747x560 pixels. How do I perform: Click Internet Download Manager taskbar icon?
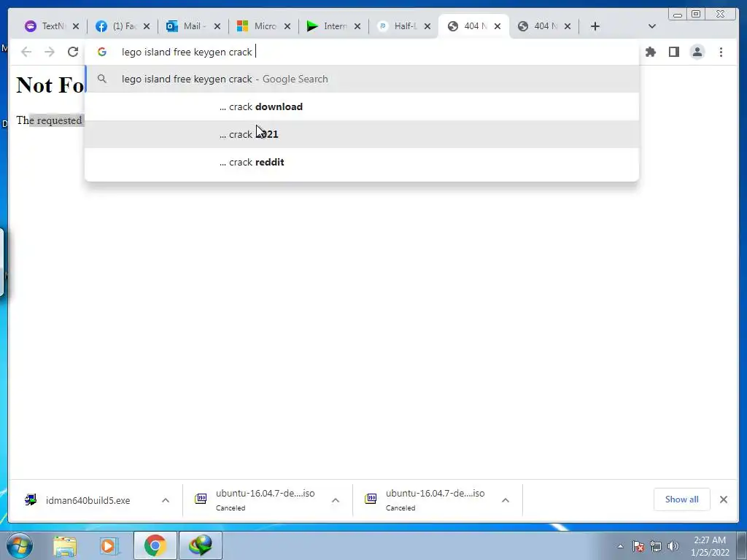click(201, 545)
